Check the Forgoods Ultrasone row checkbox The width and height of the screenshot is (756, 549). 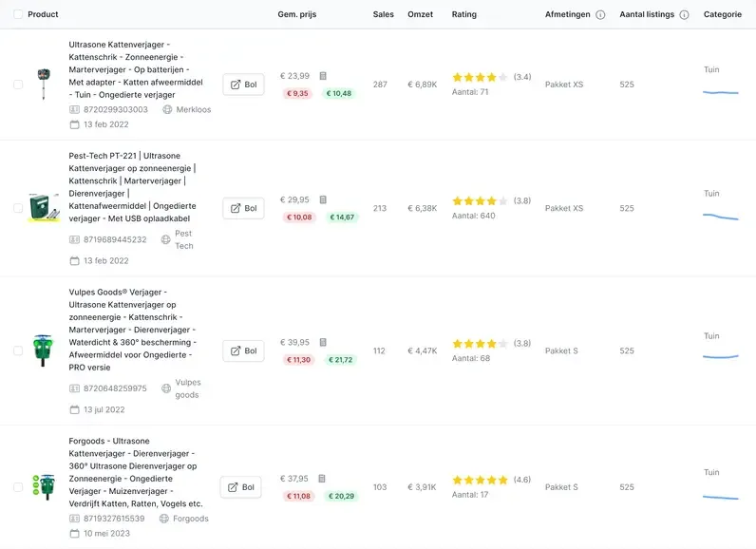pyautogui.click(x=18, y=487)
